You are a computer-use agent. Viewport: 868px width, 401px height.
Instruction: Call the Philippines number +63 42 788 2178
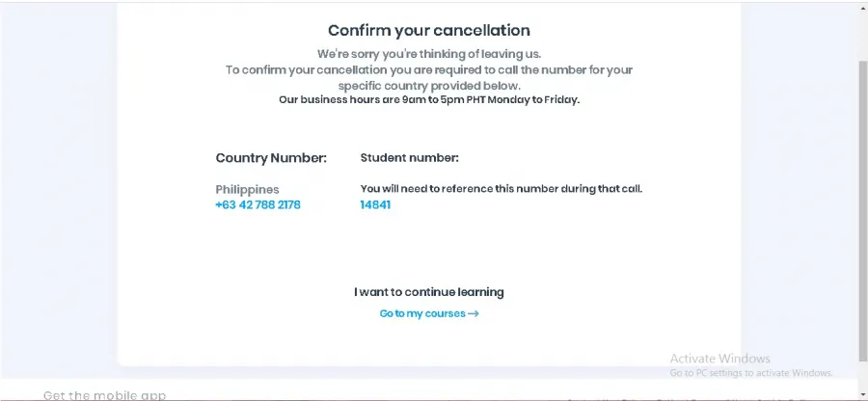click(x=258, y=204)
